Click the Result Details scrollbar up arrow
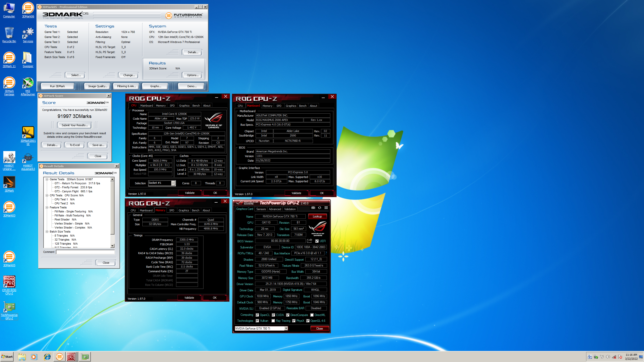The width and height of the screenshot is (644, 362). pos(112,179)
